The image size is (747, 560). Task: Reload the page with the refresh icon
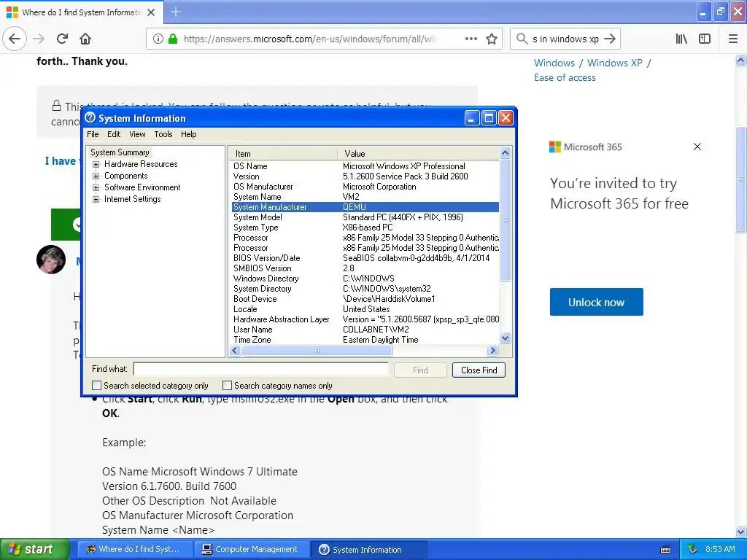click(x=63, y=39)
